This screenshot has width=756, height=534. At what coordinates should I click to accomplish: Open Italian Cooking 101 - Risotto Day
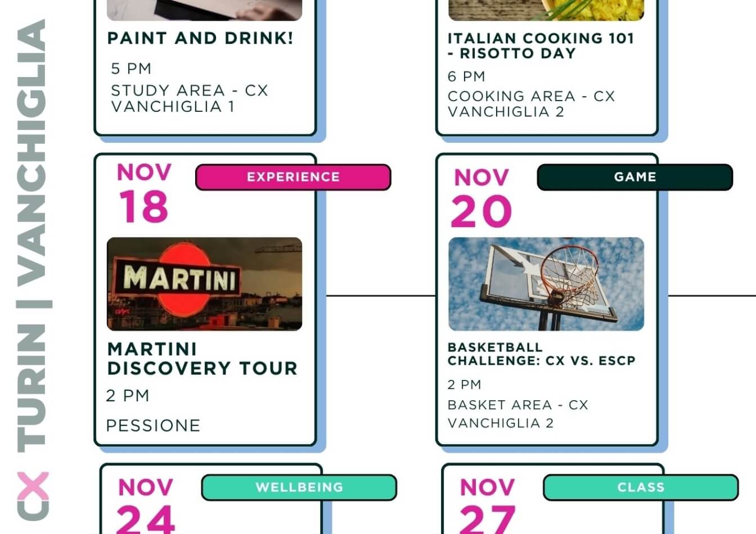(x=541, y=46)
